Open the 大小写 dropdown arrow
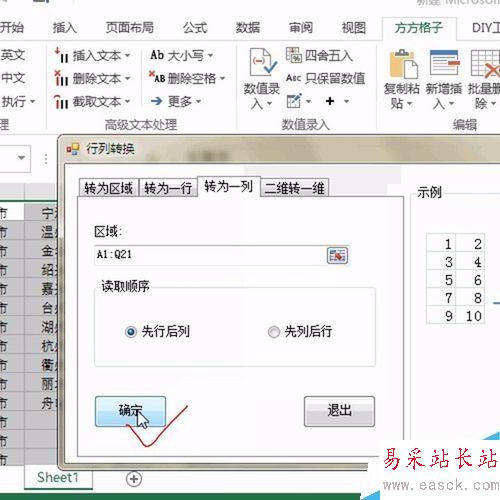500x500 pixels. tap(210, 56)
